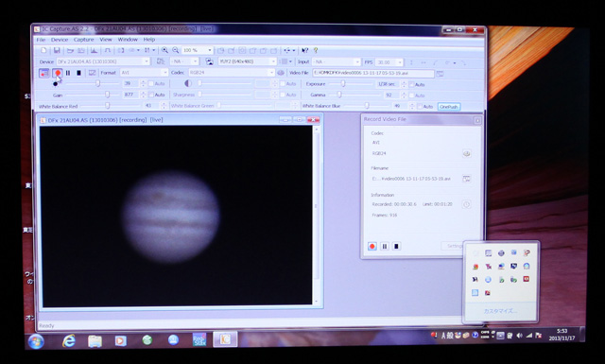This screenshot has width=605, height=364.
Task: Open the Capture menu
Action: pyautogui.click(x=84, y=40)
